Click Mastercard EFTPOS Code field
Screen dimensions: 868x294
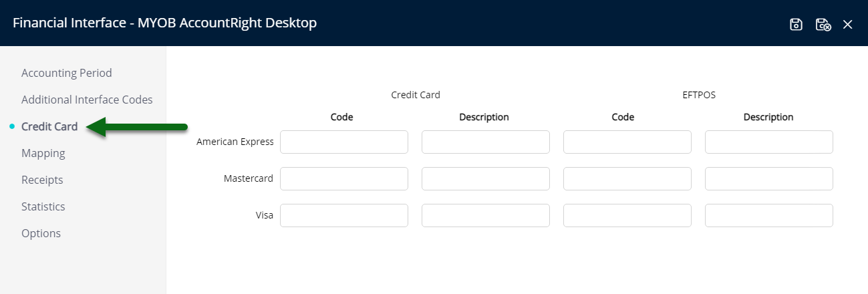click(627, 178)
